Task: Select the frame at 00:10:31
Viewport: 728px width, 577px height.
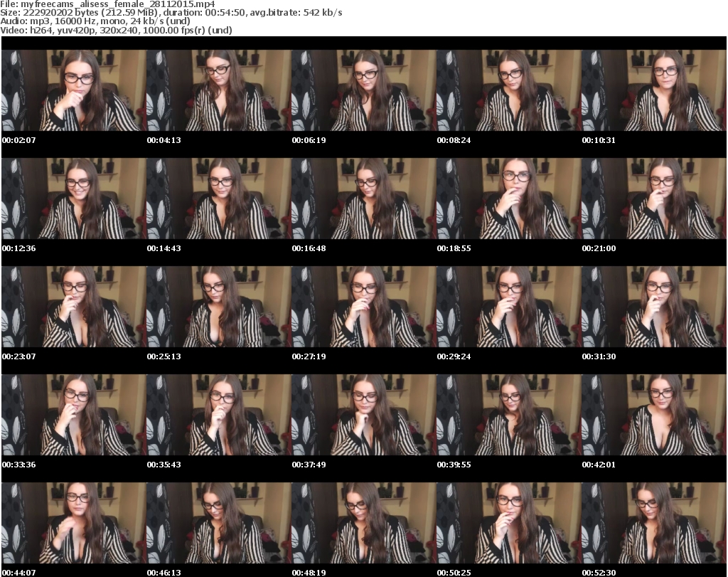Action: pos(653,90)
